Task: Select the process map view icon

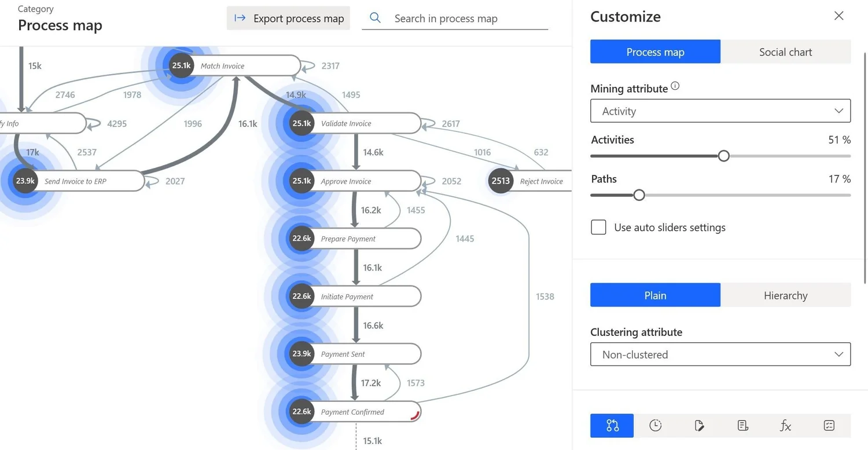Action: 612,425
